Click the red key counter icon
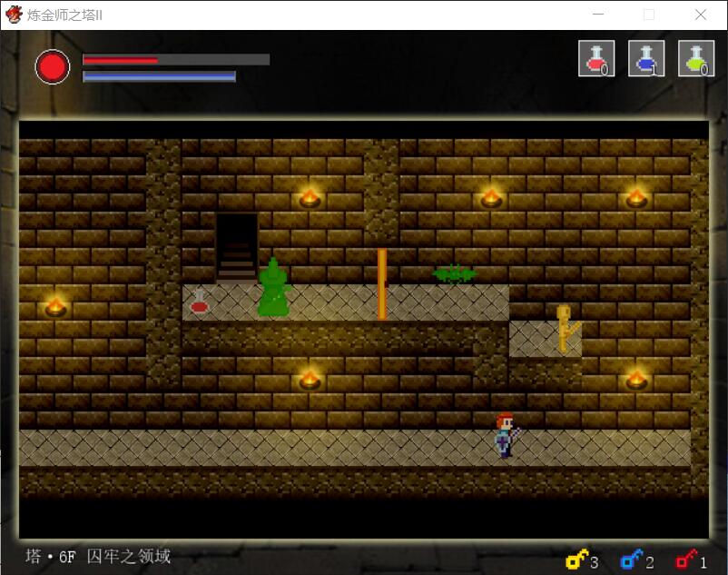The image size is (728, 575). click(x=686, y=560)
